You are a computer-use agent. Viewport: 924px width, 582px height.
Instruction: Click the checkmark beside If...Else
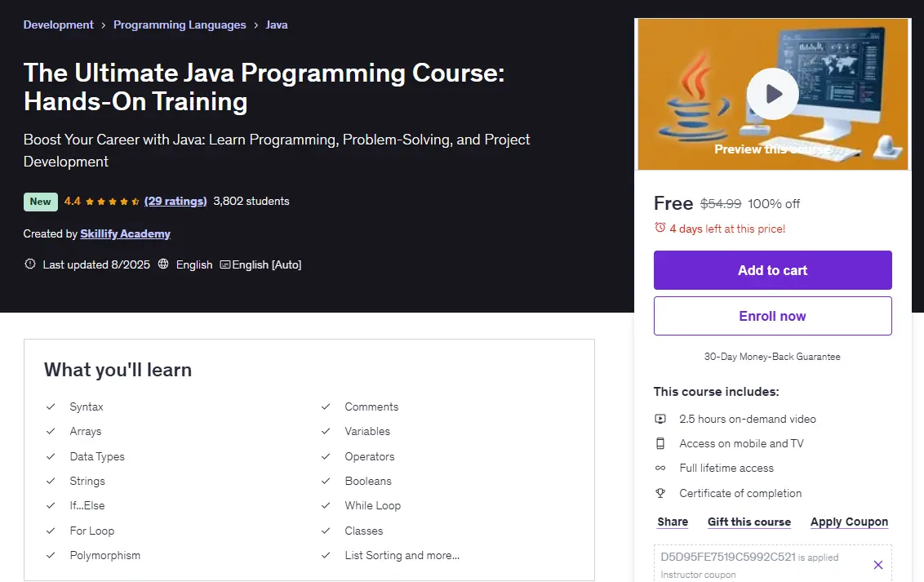click(x=51, y=505)
